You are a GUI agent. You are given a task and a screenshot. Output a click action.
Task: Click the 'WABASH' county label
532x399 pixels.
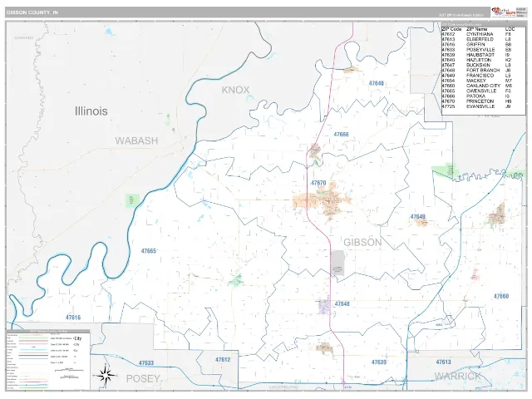click(x=136, y=140)
